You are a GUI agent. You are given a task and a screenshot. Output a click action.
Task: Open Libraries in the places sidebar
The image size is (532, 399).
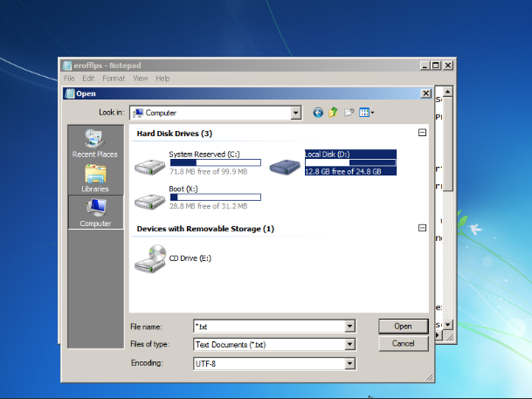(x=95, y=178)
